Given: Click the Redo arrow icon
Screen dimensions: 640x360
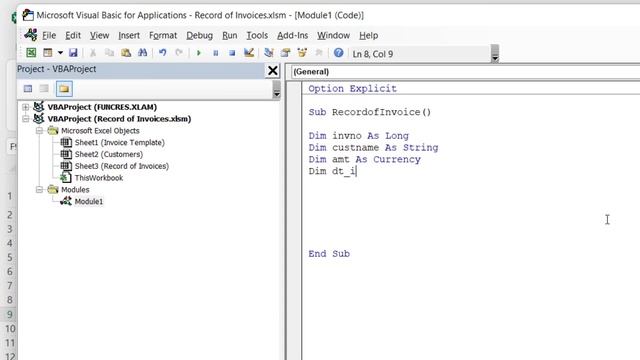Looking at the screenshot, I should pyautogui.click(x=179, y=53).
